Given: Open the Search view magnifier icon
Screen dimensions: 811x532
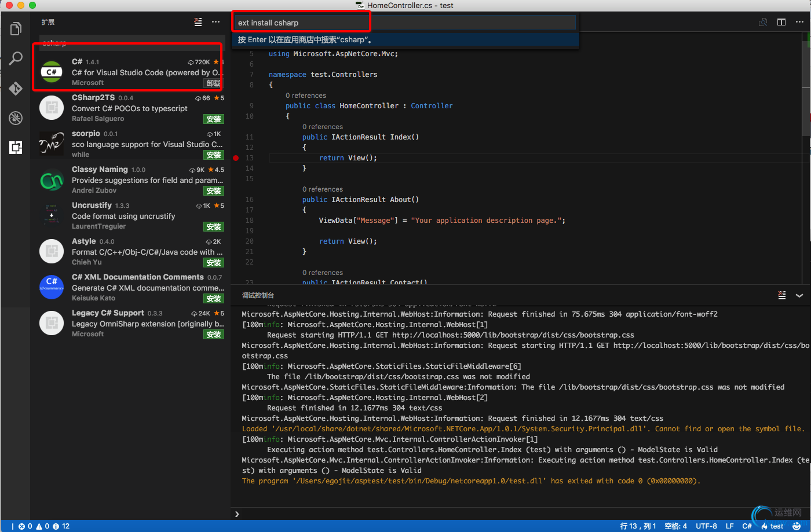Looking at the screenshot, I should click(x=16, y=58).
